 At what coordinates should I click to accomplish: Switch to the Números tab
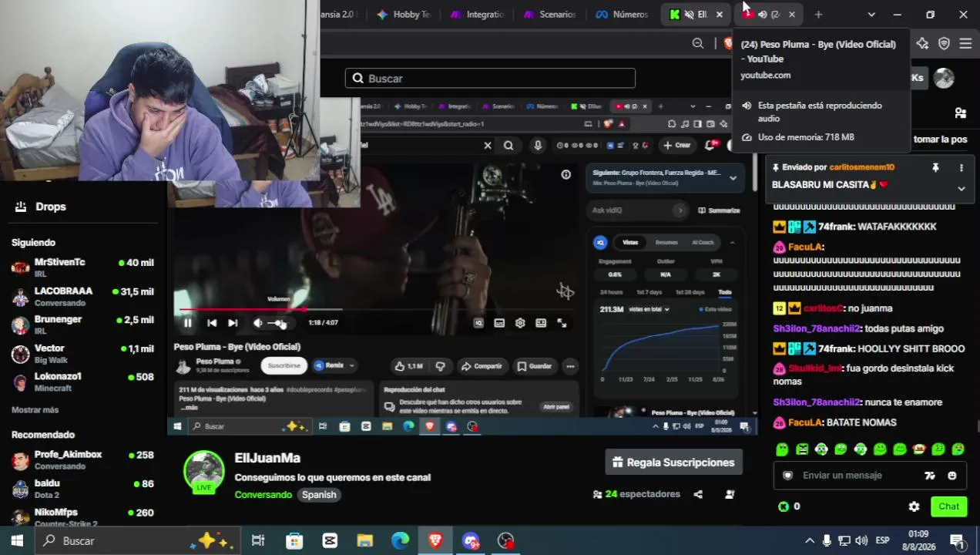click(x=622, y=15)
